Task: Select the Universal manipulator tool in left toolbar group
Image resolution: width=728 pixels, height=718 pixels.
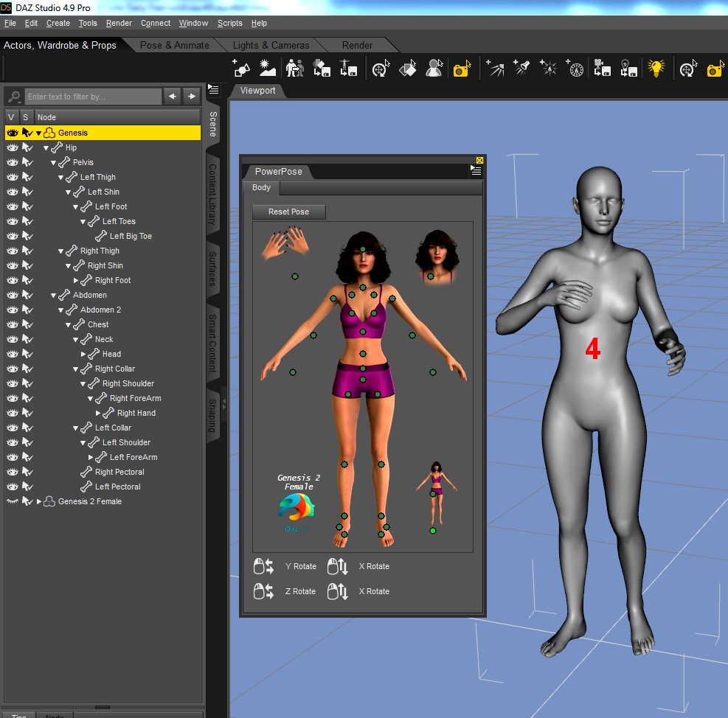Action: coord(381,69)
